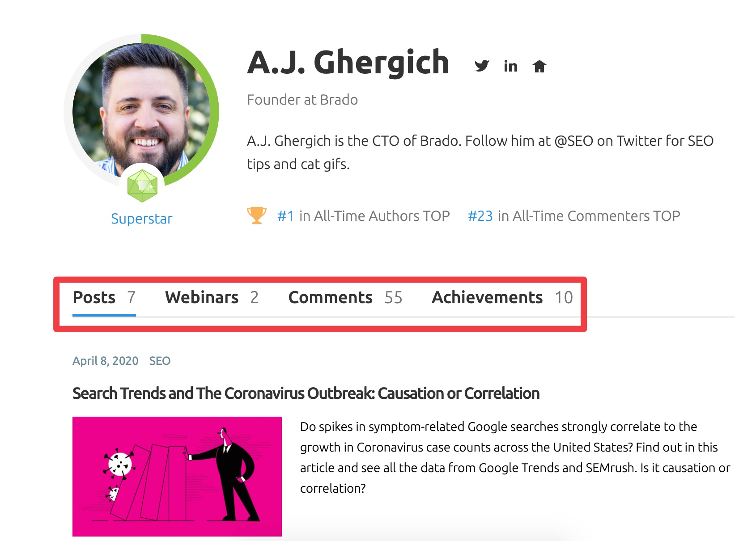Screen dimensions: 756x541
Task: Click A.J. Ghergich's profile photo
Action: click(141, 110)
